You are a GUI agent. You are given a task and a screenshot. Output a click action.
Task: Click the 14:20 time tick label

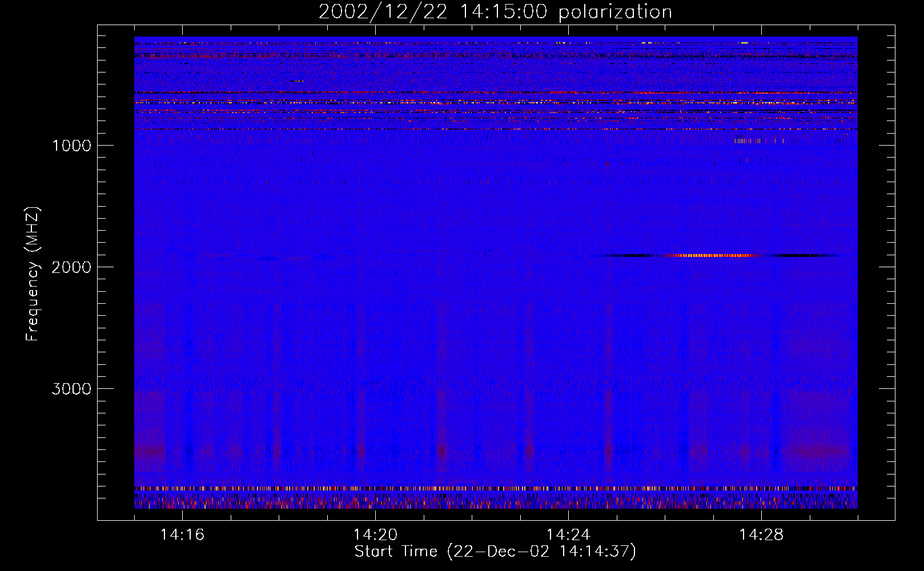point(375,535)
